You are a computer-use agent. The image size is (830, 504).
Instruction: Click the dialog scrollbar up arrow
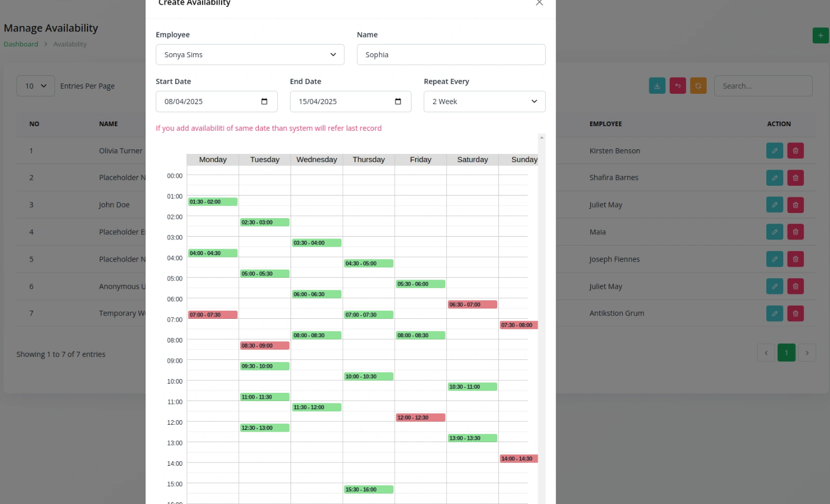[x=542, y=137]
